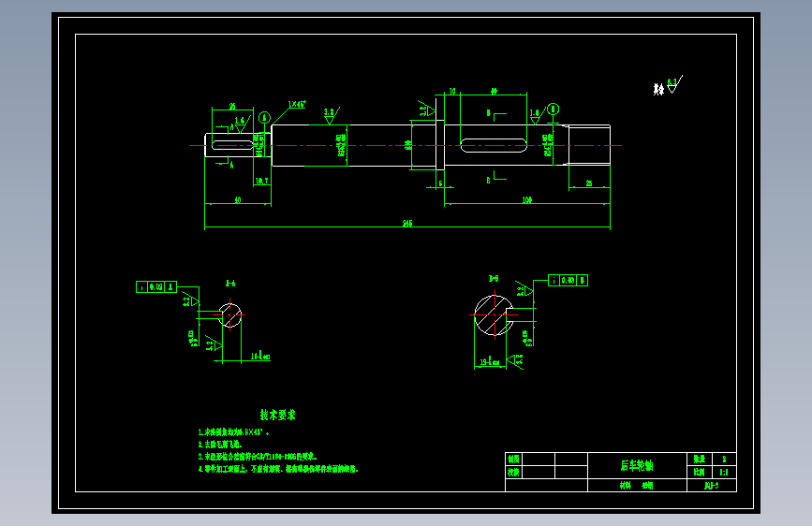Pick the hatched large circular cross-section
This screenshot has width=812, height=526.
[x=494, y=314]
